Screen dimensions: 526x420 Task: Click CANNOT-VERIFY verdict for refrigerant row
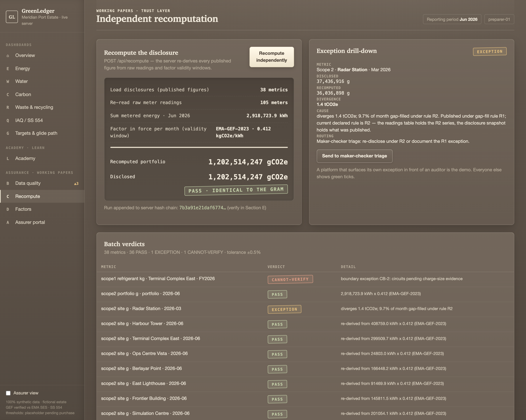(x=290, y=279)
